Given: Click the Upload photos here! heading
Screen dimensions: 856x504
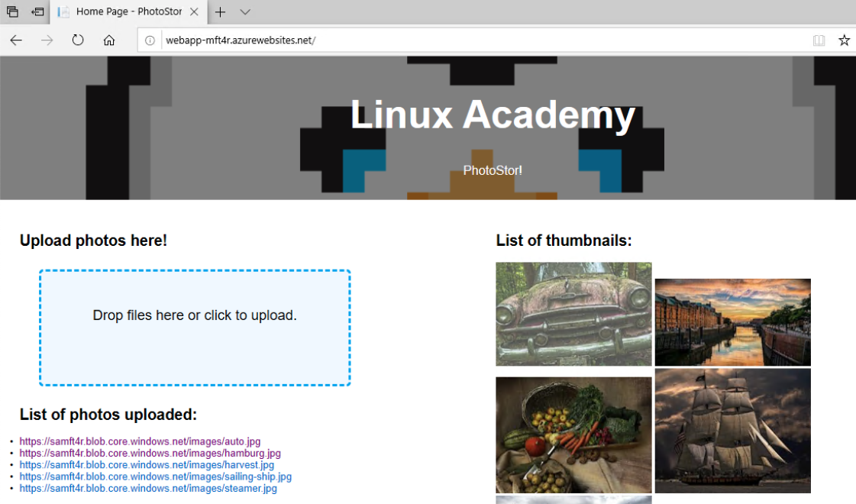Looking at the screenshot, I should coord(93,241).
